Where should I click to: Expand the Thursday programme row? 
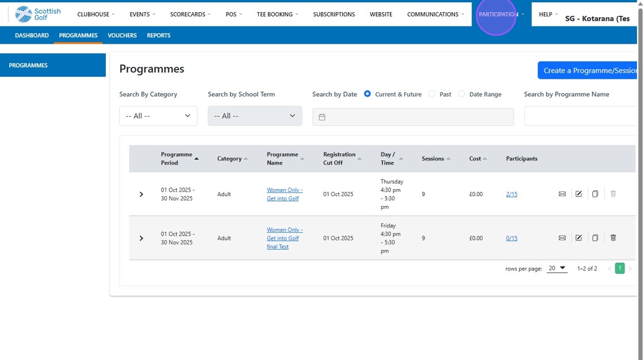tap(141, 194)
